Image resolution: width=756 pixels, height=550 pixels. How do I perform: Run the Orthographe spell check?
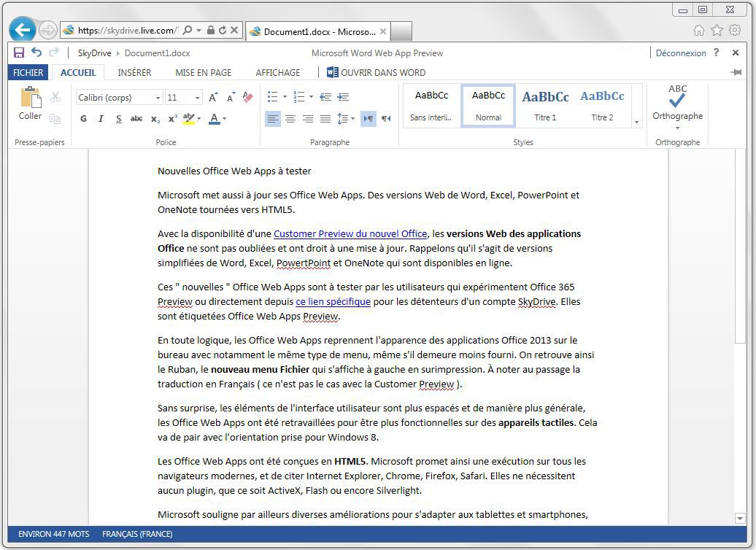(x=677, y=103)
